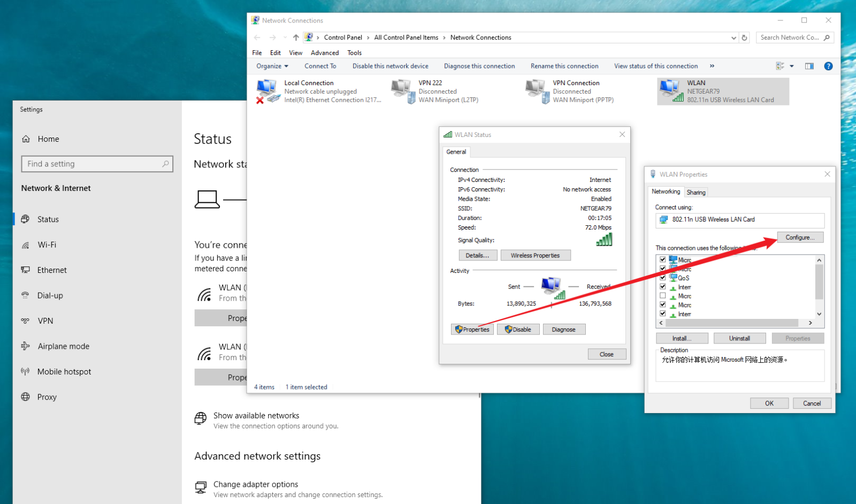The height and width of the screenshot is (504, 856).
Task: Toggle the QoS item checkbox in WLAN Properties
Action: click(x=663, y=278)
